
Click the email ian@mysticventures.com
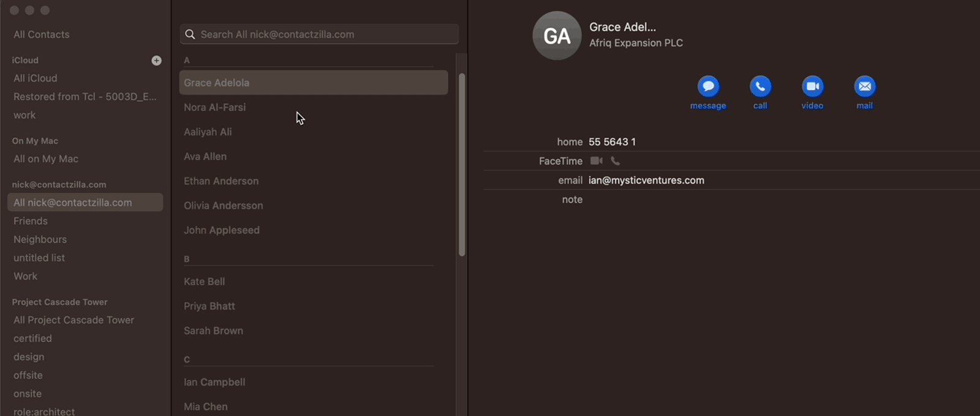coord(646,180)
